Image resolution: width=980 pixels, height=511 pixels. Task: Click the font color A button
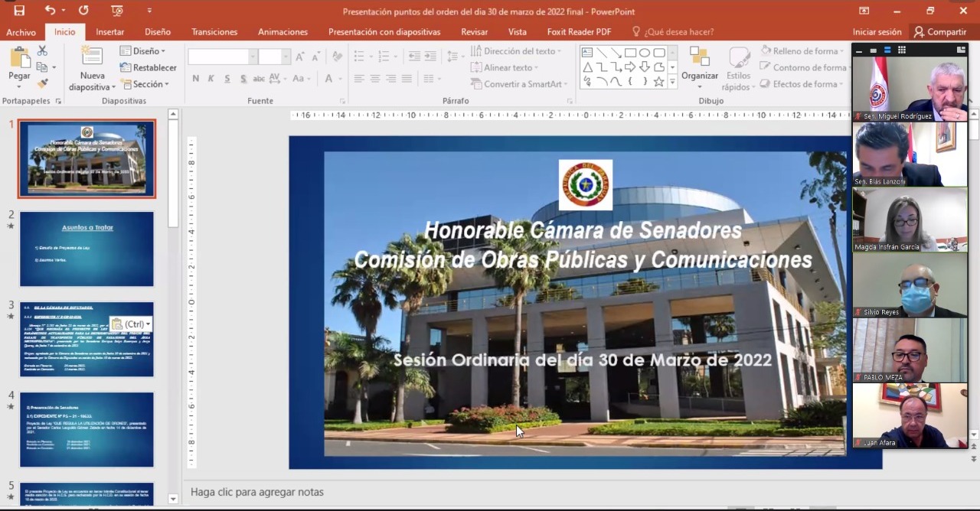tap(328, 79)
